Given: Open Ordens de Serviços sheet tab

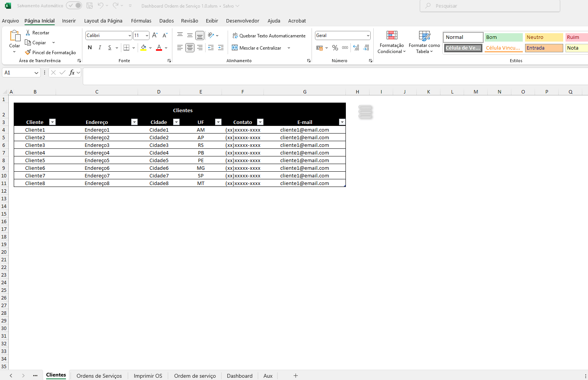Looking at the screenshot, I should pyautogui.click(x=99, y=376).
